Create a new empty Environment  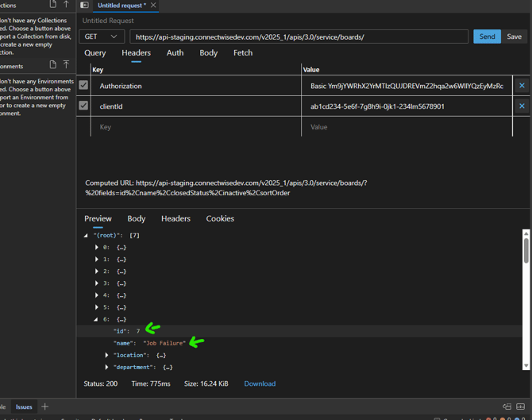[53, 64]
